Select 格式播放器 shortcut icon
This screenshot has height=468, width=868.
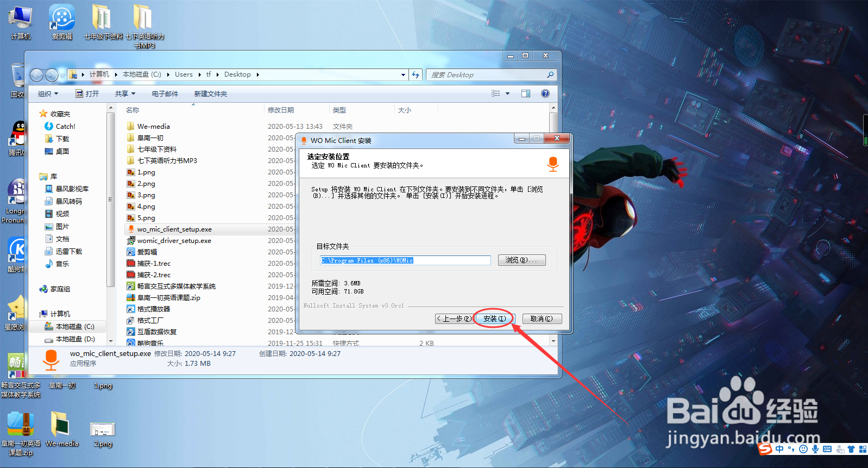pyautogui.click(x=130, y=309)
